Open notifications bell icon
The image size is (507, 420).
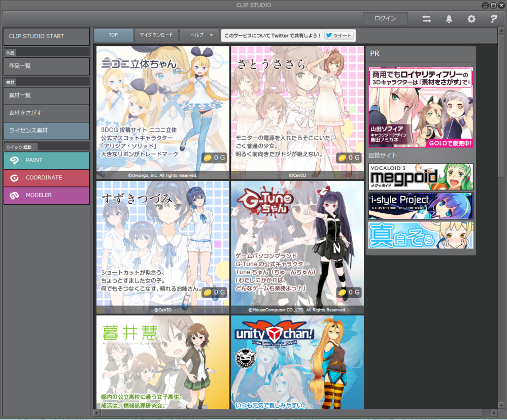pos(449,19)
